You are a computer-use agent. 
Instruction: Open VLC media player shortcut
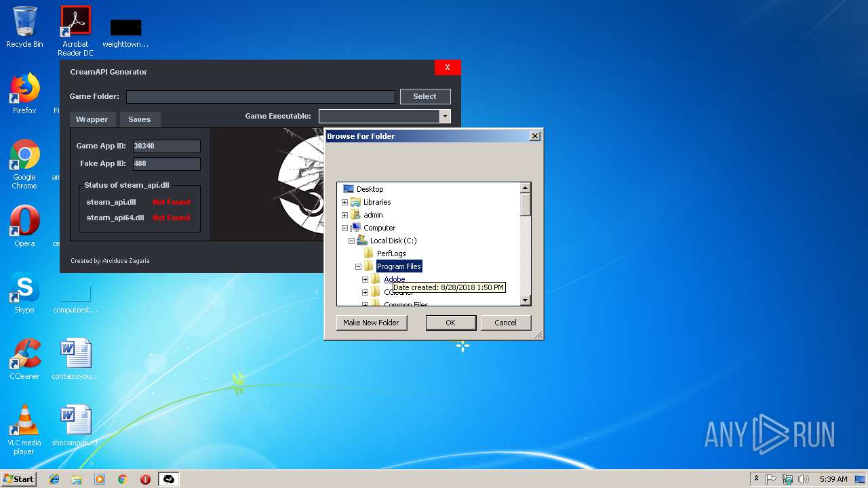[24, 430]
